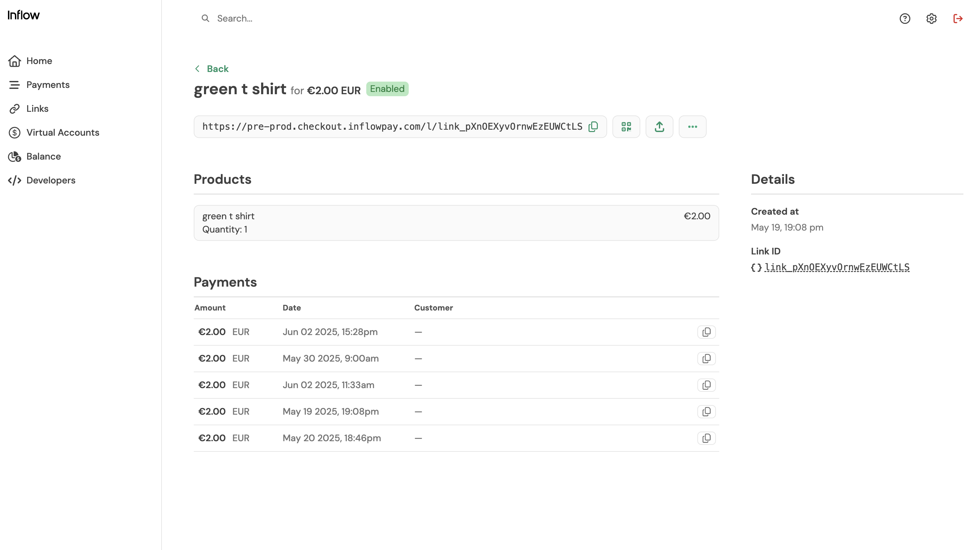Click the share upload icon

(x=659, y=127)
